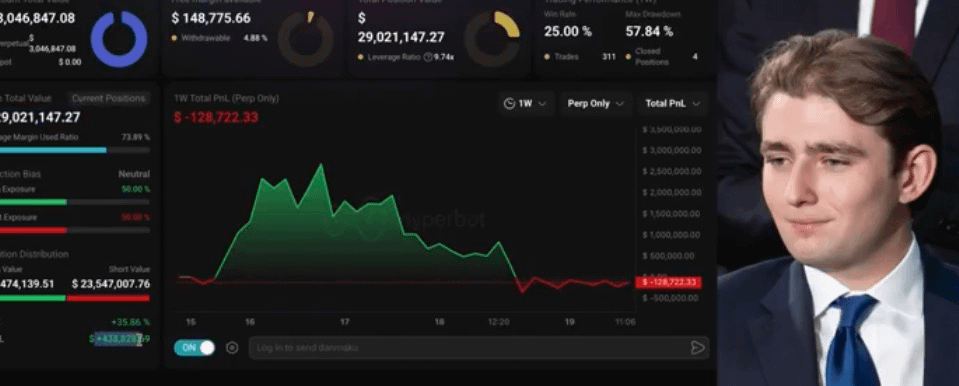Screen dimensions: 959x386
Task: Click the 1W Total PnL (Perp Only) title
Action: coord(226,98)
